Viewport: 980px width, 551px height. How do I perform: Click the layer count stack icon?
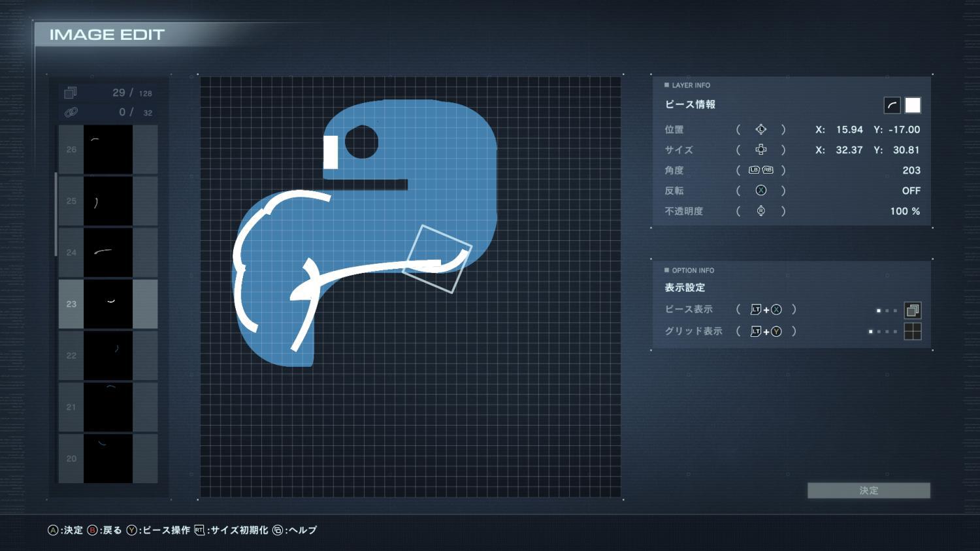tap(71, 93)
